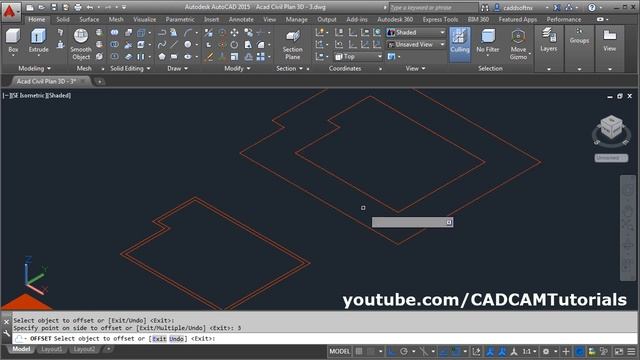Open the Layers panel button

[x=549, y=41]
